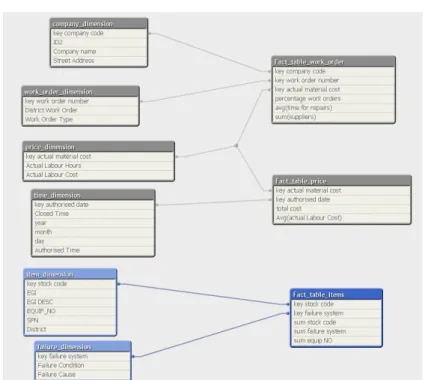425x380 pixels.
Task: Select the 'Authorised Time' field
Action: (93, 250)
